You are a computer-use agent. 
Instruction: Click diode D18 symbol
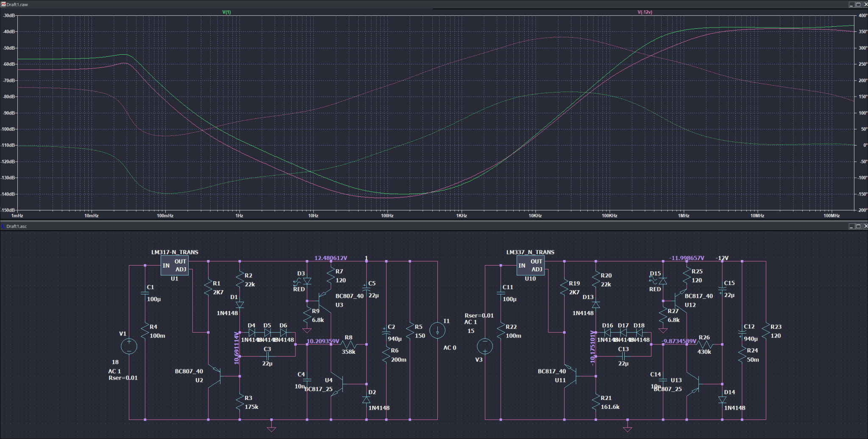click(x=639, y=333)
